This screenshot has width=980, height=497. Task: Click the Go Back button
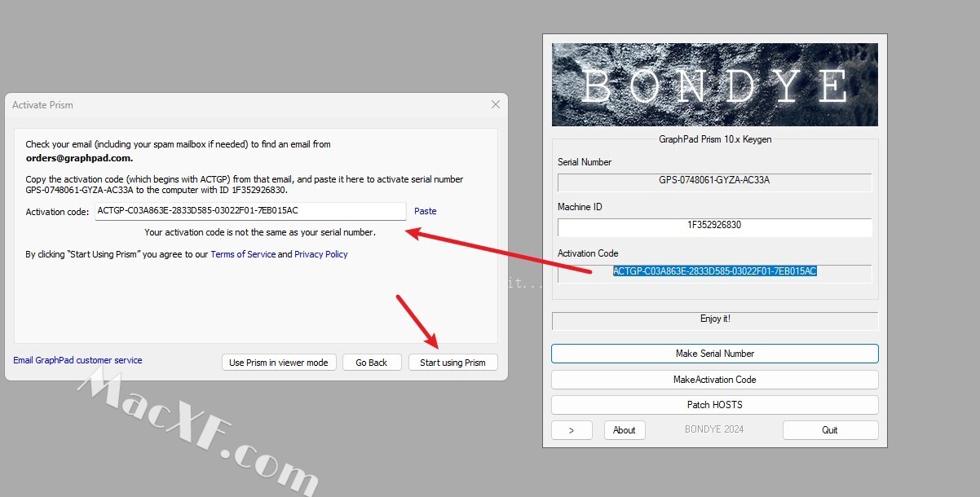pos(372,363)
